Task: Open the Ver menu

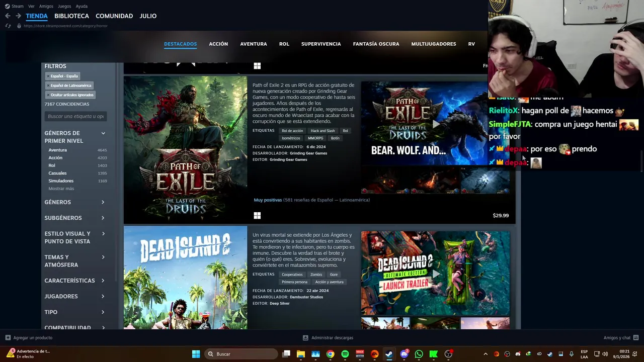Action: (32, 6)
